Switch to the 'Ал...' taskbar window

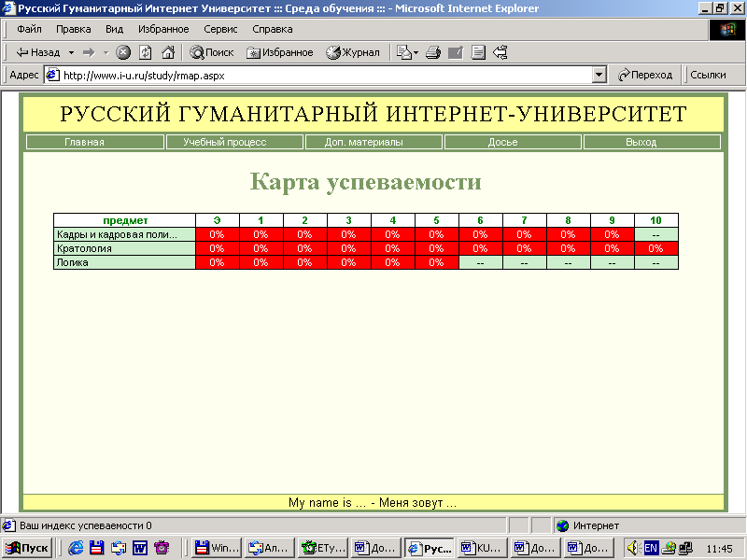pos(270,548)
